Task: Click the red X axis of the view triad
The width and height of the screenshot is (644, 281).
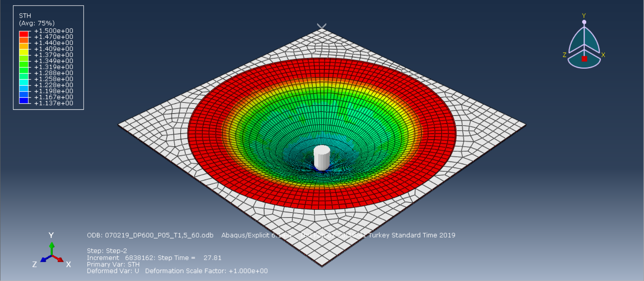Action: [x=58, y=258]
